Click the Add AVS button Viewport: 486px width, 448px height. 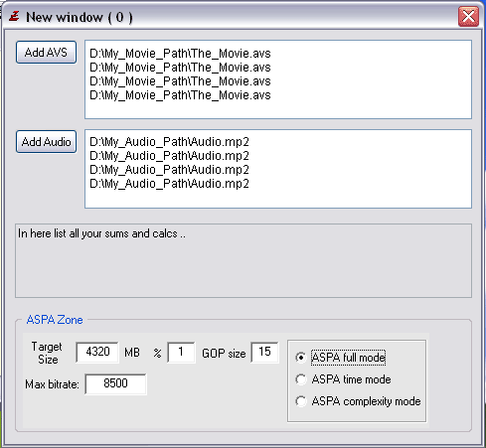(46, 52)
